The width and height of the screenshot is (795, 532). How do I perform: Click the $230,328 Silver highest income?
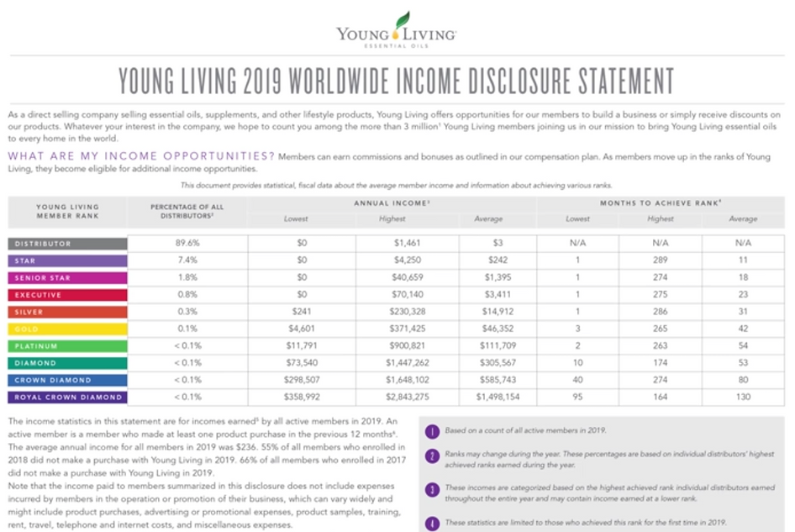point(407,312)
